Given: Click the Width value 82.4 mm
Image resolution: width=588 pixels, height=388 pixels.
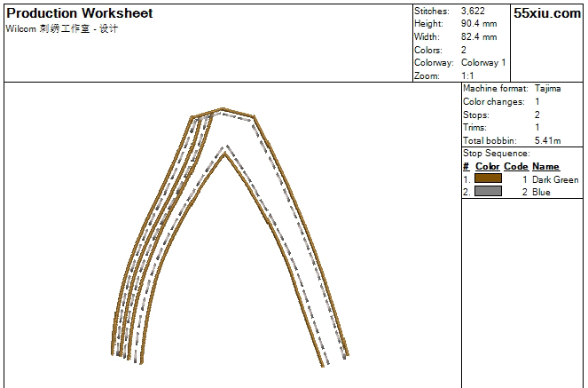Looking at the screenshot, I should (x=479, y=37).
